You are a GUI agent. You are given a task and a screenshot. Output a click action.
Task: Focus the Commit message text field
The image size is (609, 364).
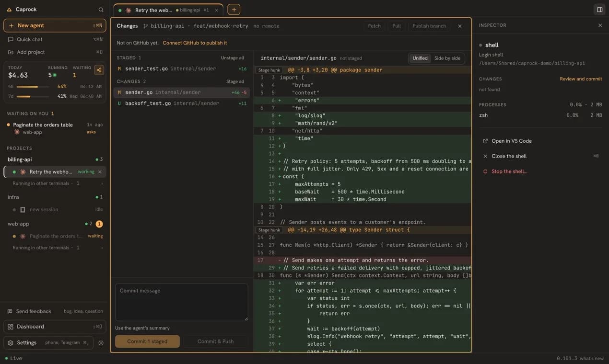(x=182, y=302)
